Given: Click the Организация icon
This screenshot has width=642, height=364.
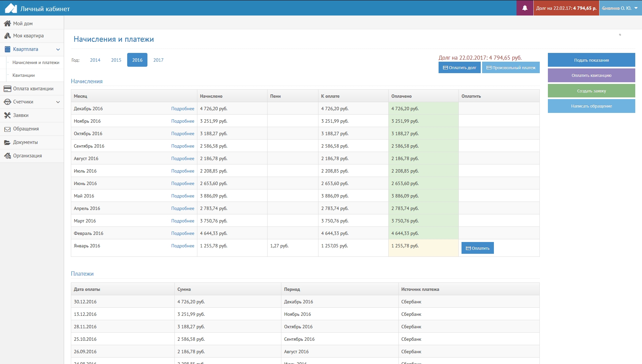Looking at the screenshot, I should (7, 156).
